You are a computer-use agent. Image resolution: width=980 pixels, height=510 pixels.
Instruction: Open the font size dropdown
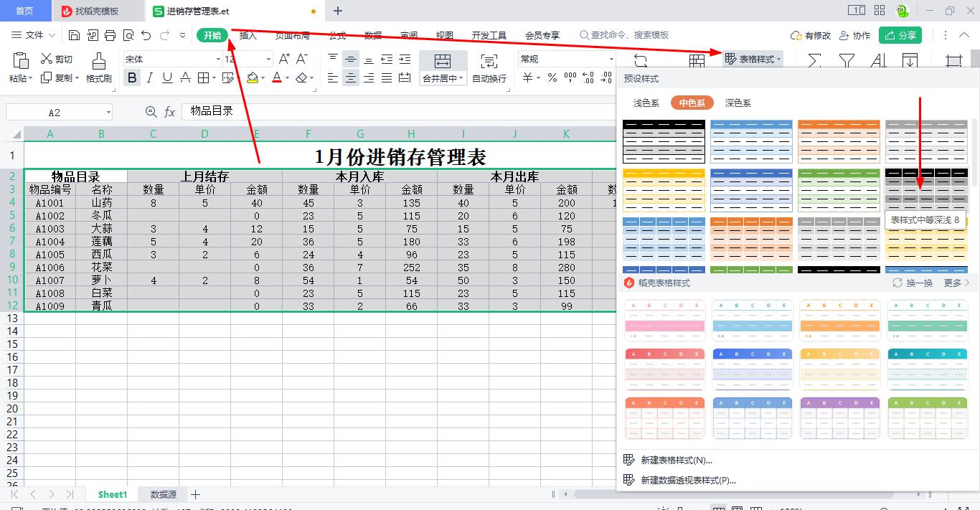coord(244,58)
